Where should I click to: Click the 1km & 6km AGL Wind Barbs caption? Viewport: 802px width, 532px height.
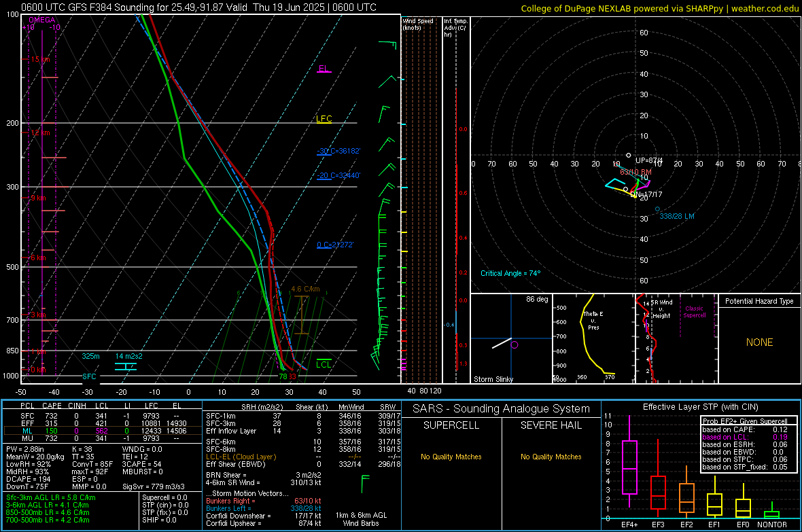[361, 519]
